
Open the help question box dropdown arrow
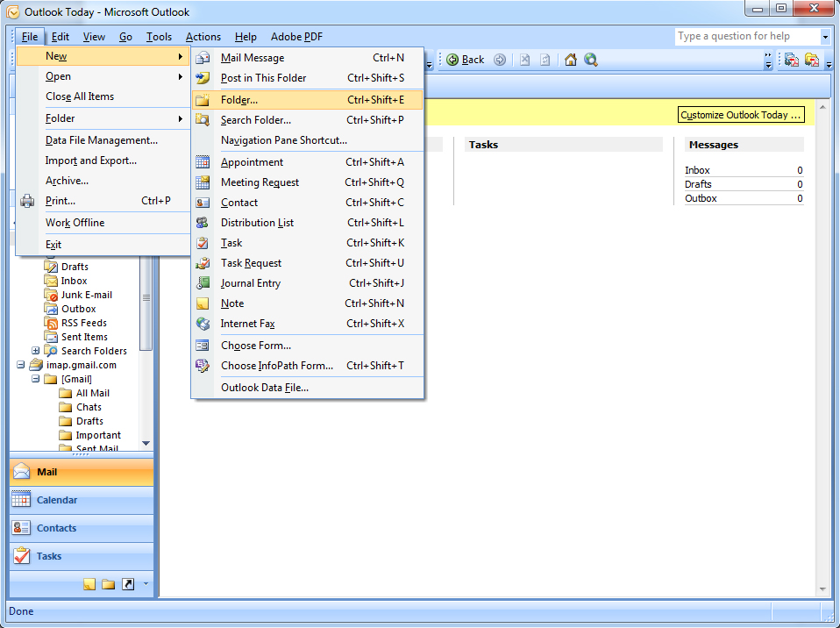(x=825, y=37)
